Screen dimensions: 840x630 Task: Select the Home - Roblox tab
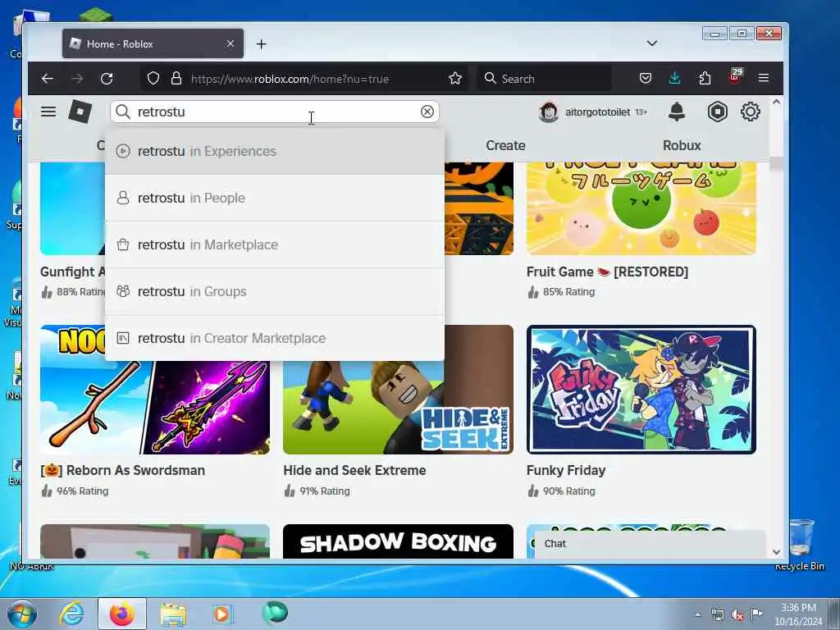[153, 43]
